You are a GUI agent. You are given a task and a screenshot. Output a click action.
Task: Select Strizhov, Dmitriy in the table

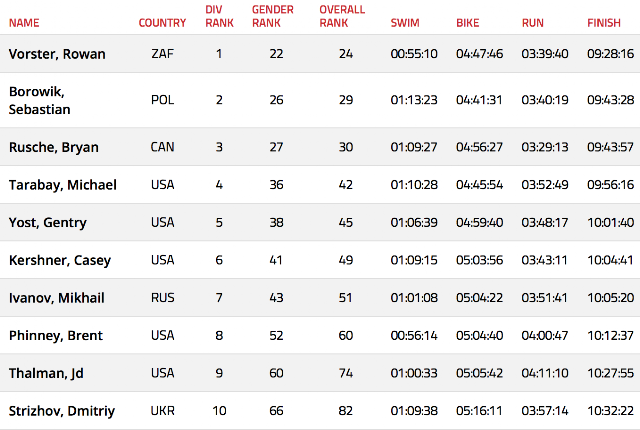point(62,411)
